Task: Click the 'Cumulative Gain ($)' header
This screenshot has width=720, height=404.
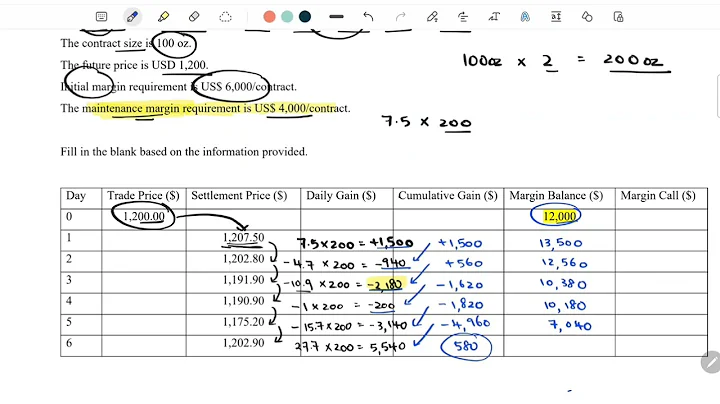Action: (x=448, y=196)
